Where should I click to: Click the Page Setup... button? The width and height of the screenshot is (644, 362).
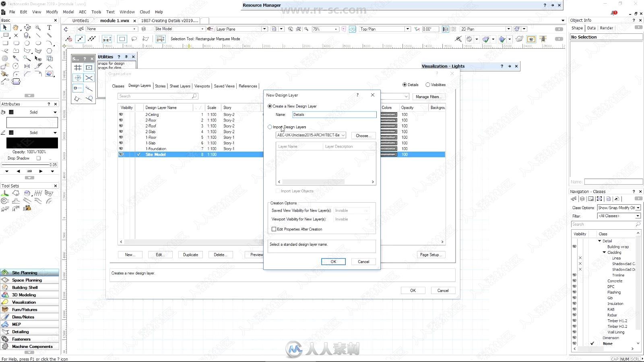(431, 255)
